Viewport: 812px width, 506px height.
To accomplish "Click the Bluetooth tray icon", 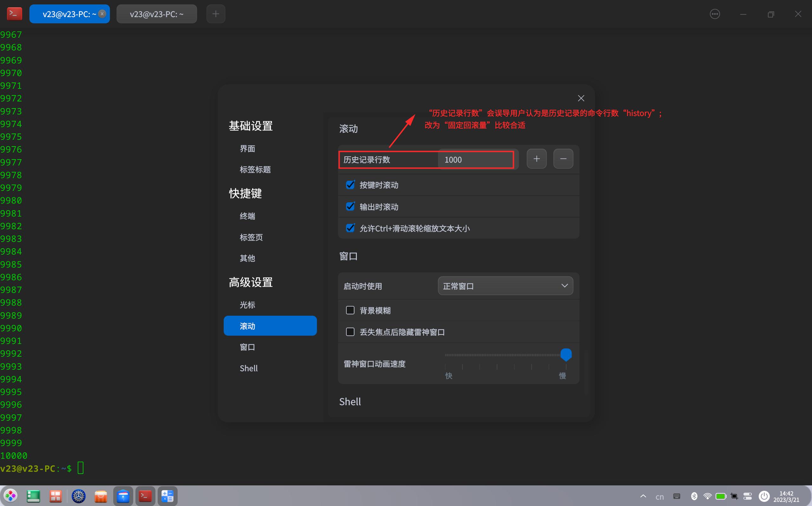I will point(694,496).
